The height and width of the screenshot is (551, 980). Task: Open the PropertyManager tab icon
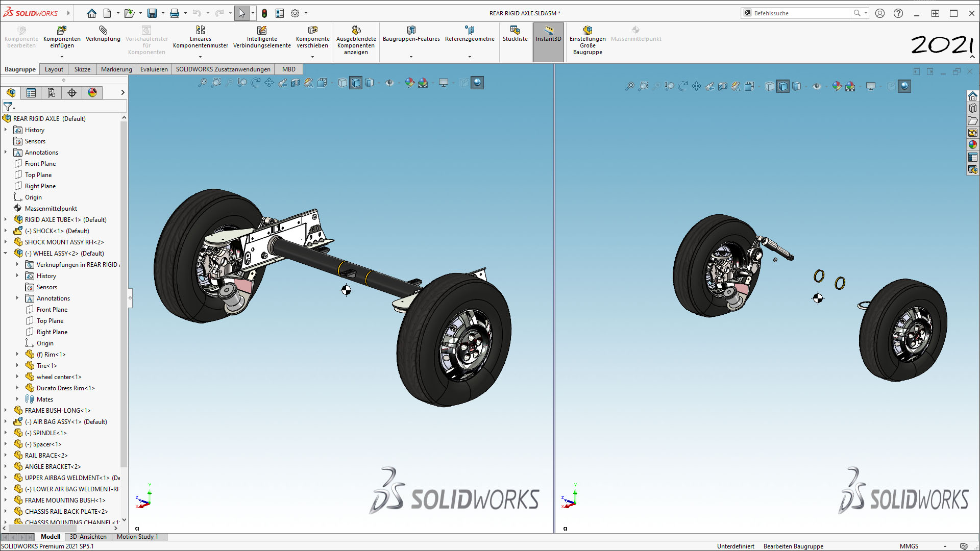(x=31, y=92)
